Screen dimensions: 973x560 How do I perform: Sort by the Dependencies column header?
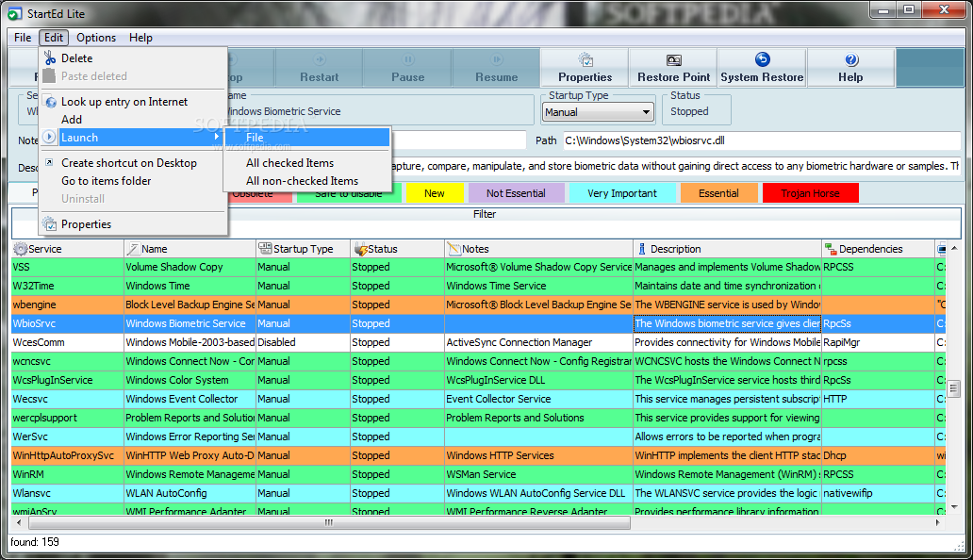tap(878, 249)
